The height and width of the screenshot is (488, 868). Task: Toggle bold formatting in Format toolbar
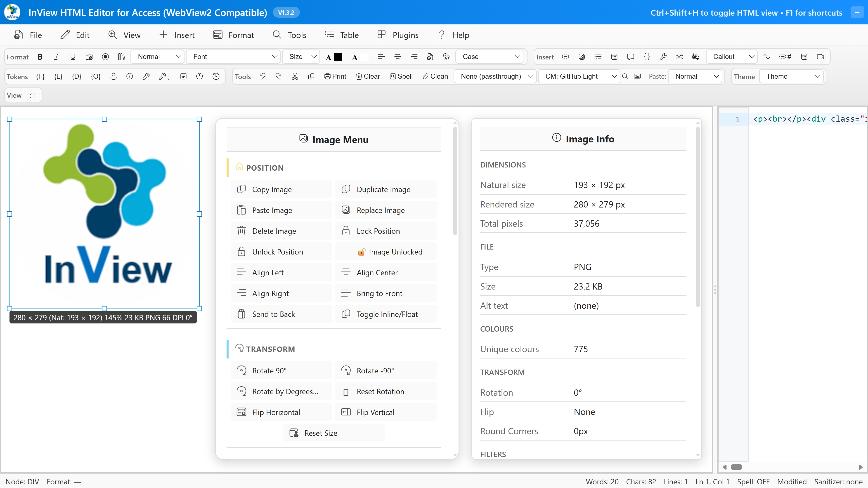click(x=40, y=57)
